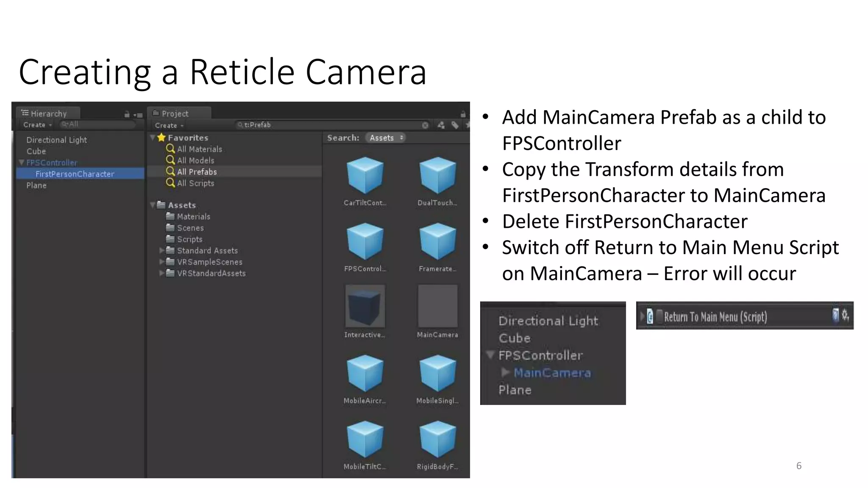This screenshot has height=488, width=868.
Task: Click the C# script icon
Action: click(x=650, y=316)
